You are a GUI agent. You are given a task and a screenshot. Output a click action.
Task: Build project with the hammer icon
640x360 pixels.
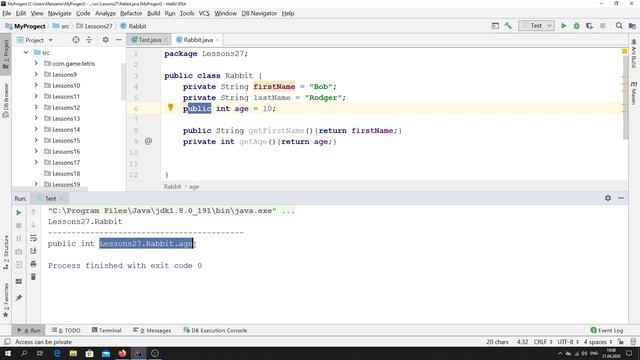click(508, 26)
